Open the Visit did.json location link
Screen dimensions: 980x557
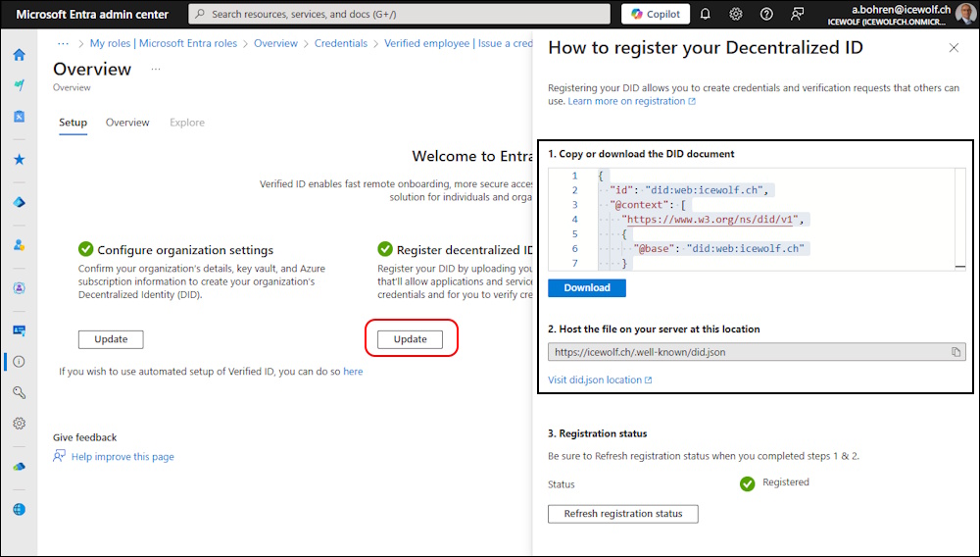coord(600,380)
